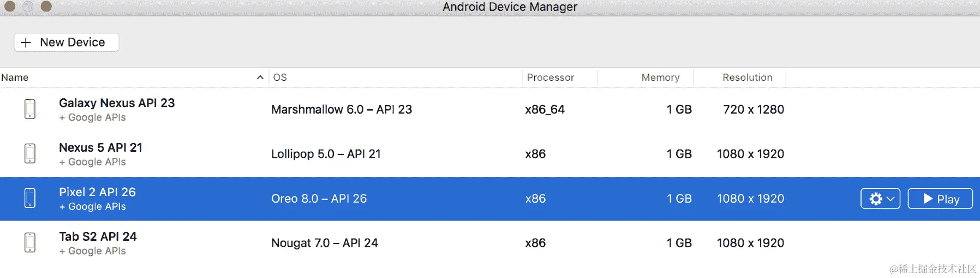Select the Galaxy Nexus API 23 phone icon
The image size is (980, 278).
31,109
